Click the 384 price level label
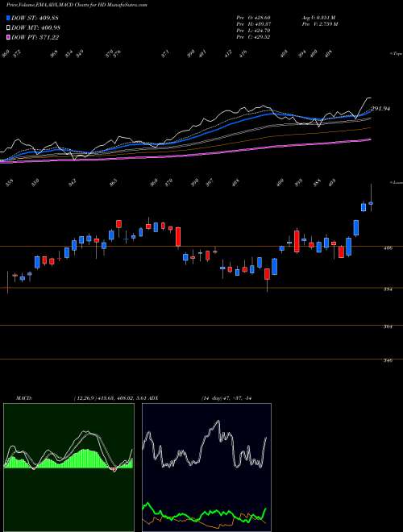Image resolution: width=403 pixels, height=532 pixels. (x=388, y=289)
